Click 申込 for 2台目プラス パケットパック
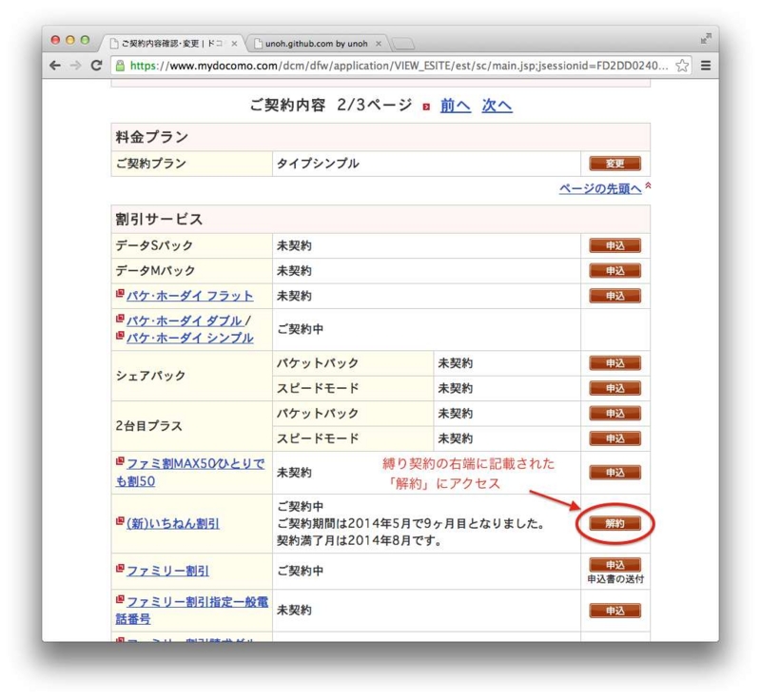 pos(615,414)
